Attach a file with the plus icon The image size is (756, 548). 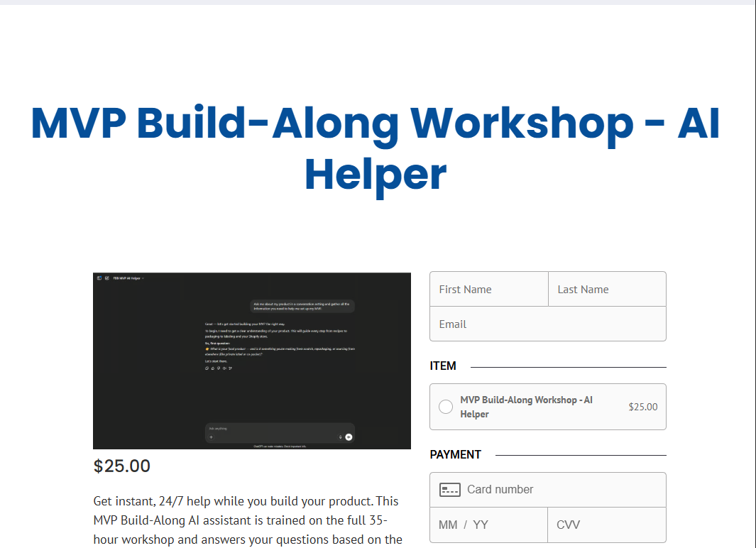pos(211,437)
